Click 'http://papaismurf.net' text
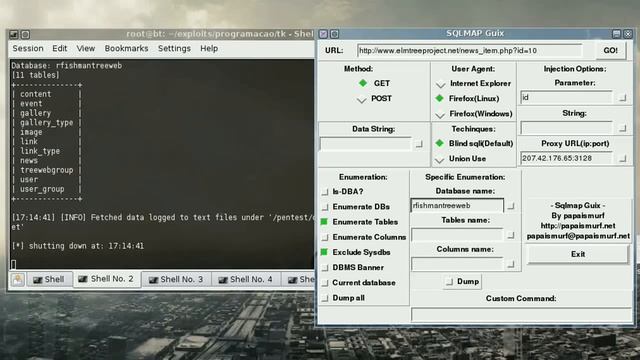The width and height of the screenshot is (640, 360). coord(578,226)
